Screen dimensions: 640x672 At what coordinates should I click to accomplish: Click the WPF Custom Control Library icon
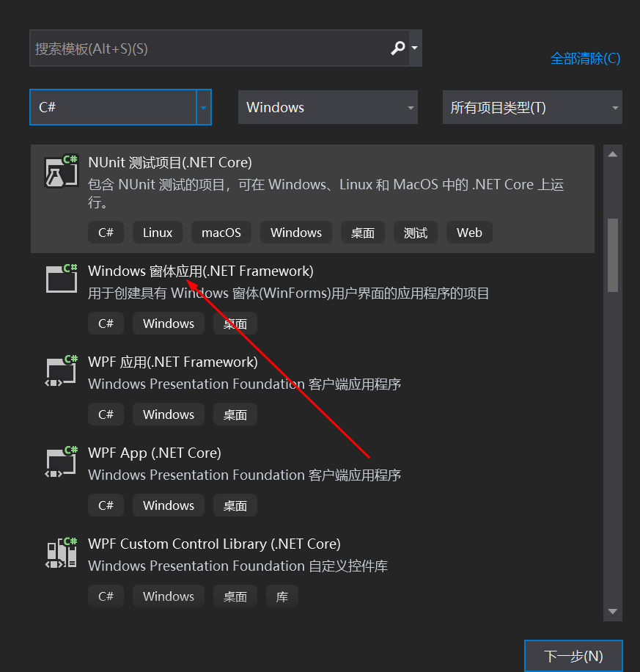(x=62, y=553)
